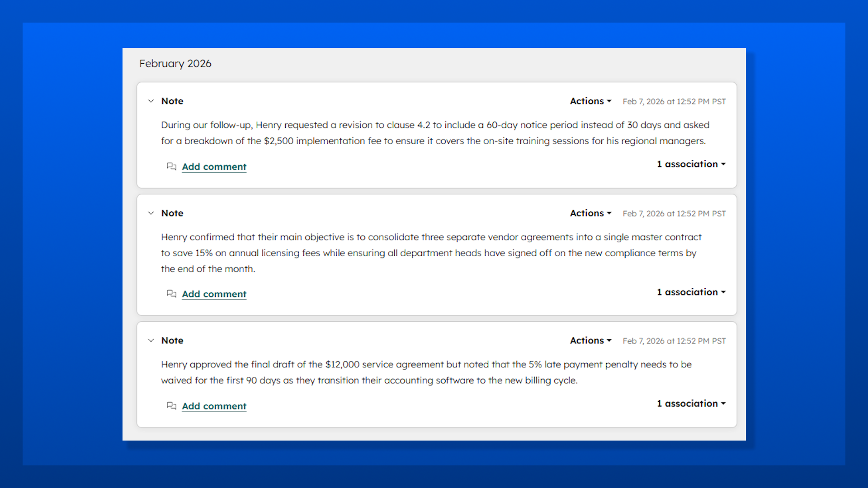Click the caret icon beside the first Actions menu
Screen dimensions: 868x488
click(609, 101)
